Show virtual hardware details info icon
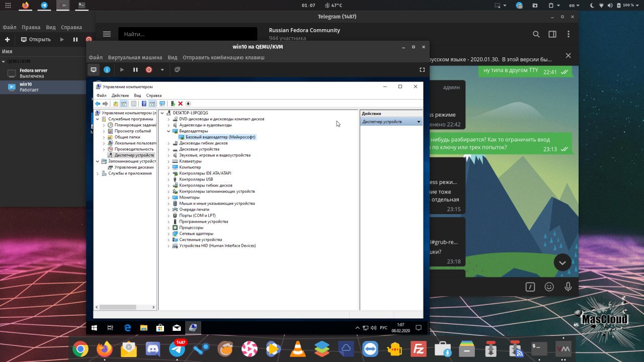The width and height of the screenshot is (644, 362). (107, 70)
